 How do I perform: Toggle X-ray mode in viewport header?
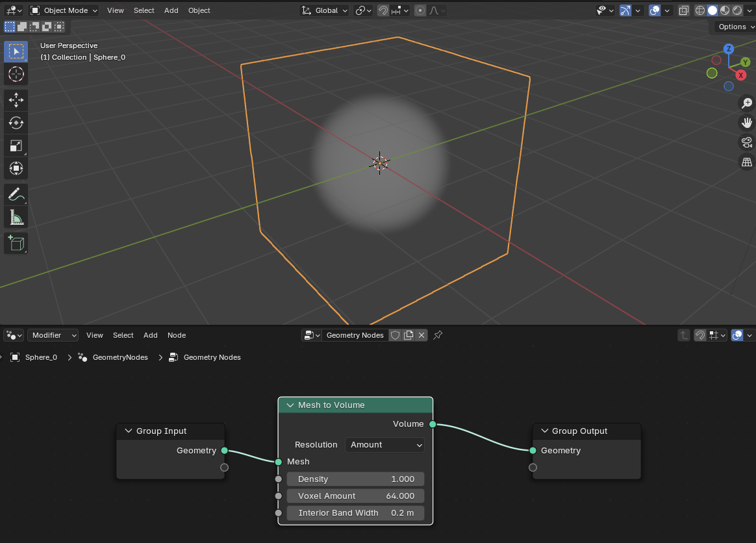point(684,10)
